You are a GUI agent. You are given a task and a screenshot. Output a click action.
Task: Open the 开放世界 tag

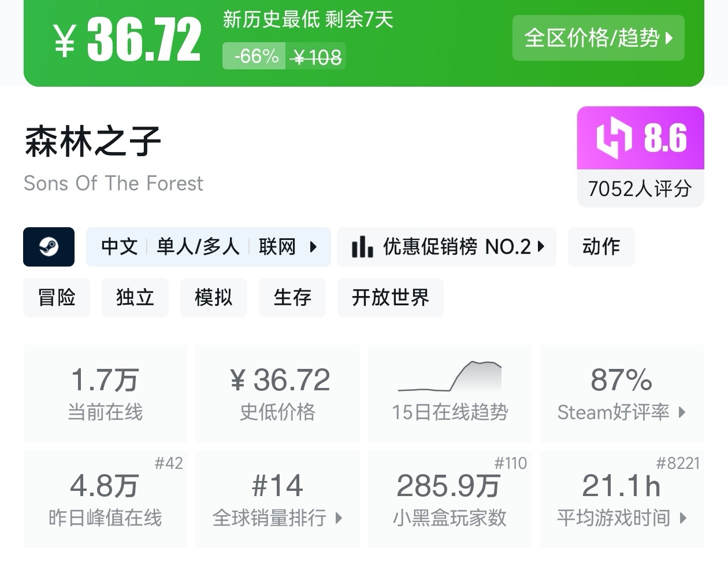[x=391, y=298]
